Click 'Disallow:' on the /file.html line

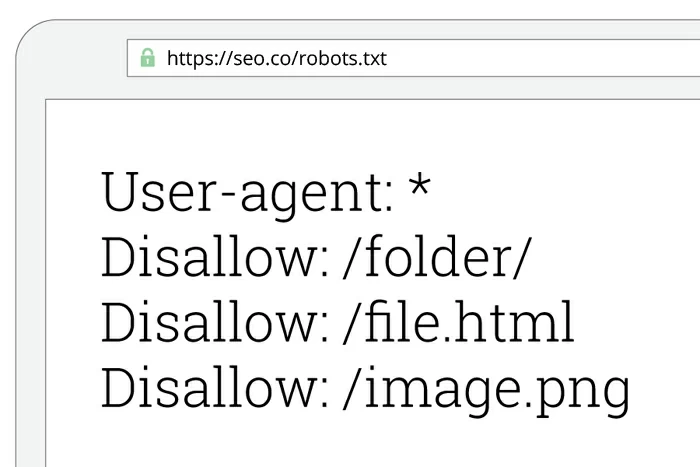(215, 323)
